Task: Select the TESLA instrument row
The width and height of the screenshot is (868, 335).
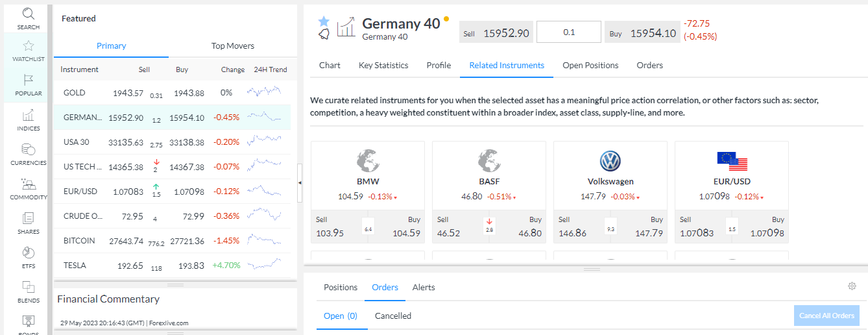Action: (173, 266)
